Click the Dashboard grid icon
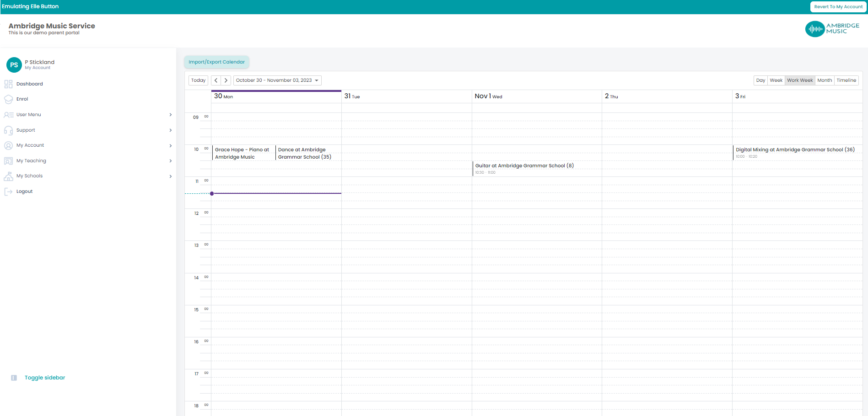The height and width of the screenshot is (416, 868). click(8, 84)
